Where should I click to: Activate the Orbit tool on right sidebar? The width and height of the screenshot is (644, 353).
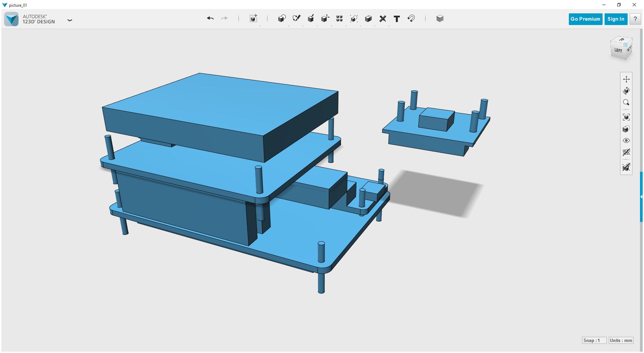627,90
